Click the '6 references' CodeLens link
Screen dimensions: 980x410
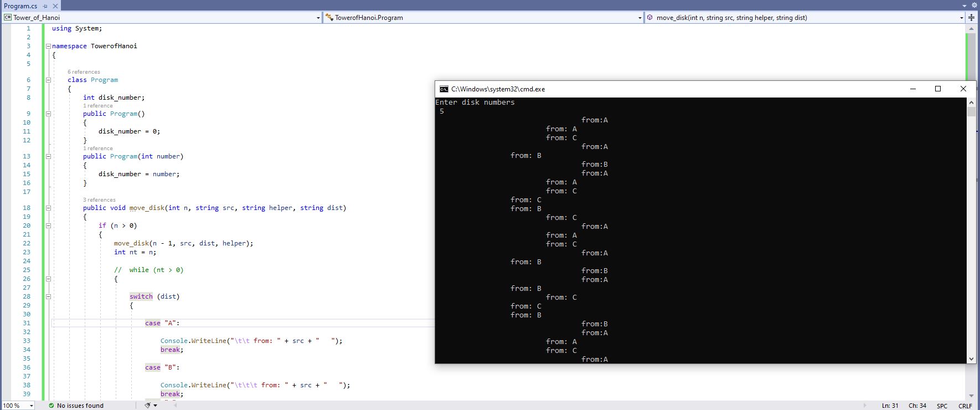(84, 72)
